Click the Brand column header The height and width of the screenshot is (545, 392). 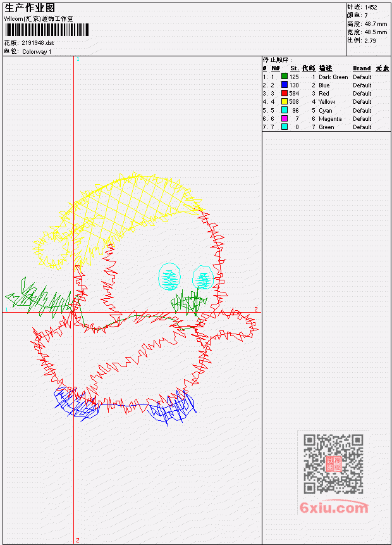click(x=362, y=68)
